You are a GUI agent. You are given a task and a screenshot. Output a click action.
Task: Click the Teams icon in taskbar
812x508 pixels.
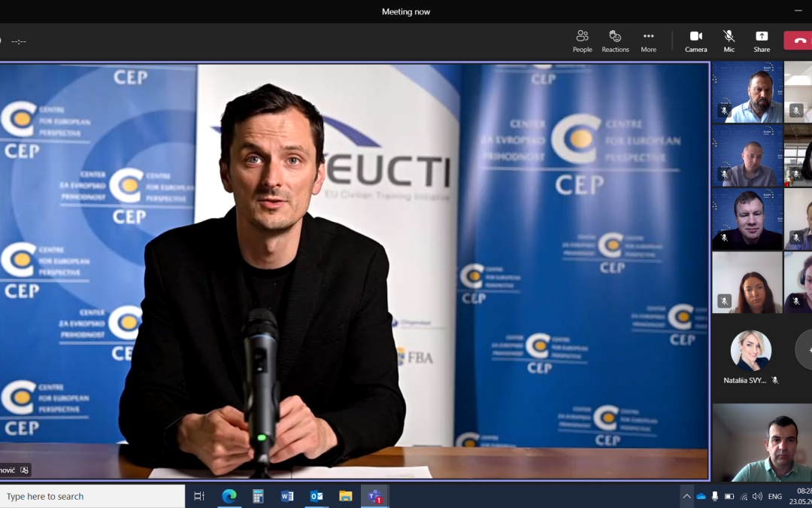(374, 496)
